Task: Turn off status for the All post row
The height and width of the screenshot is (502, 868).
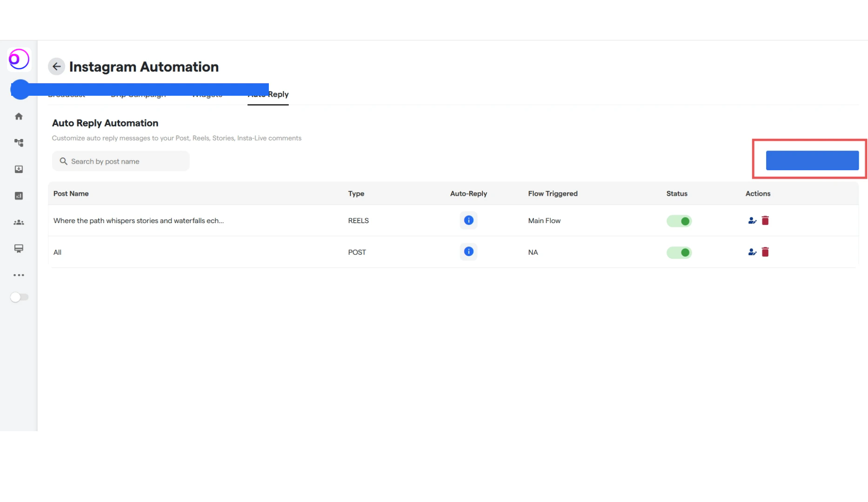Action: coord(679,252)
